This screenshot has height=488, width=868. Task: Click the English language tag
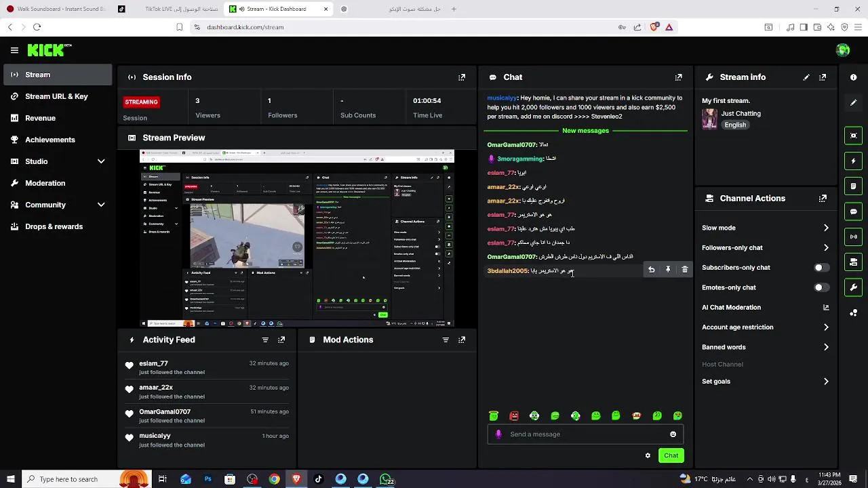[x=735, y=125]
